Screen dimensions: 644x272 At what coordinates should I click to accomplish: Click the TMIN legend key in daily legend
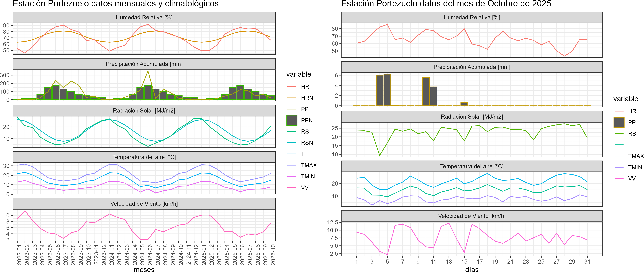(x=619, y=167)
